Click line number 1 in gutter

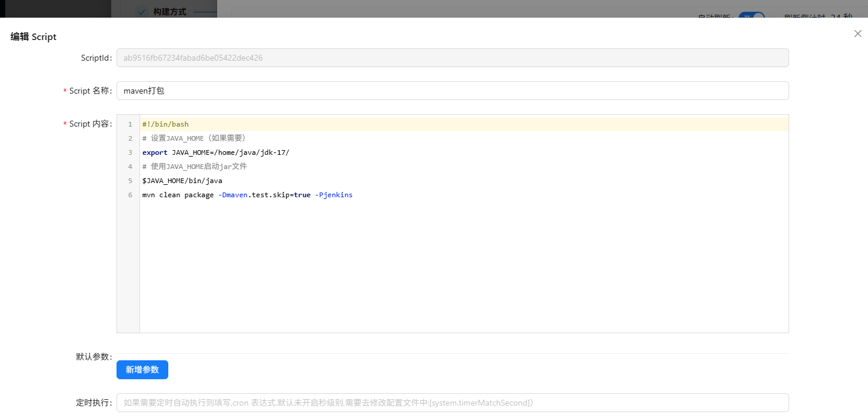point(130,124)
